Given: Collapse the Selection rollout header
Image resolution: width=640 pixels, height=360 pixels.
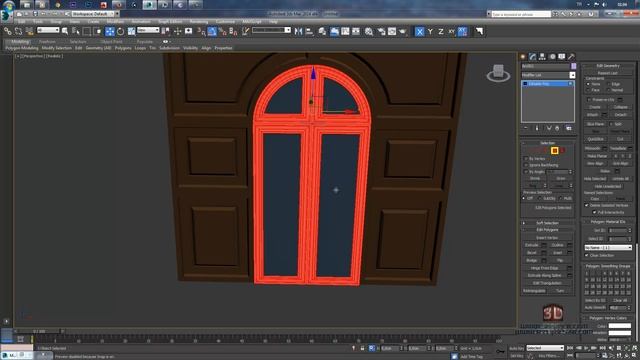Looking at the screenshot, I should [548, 143].
